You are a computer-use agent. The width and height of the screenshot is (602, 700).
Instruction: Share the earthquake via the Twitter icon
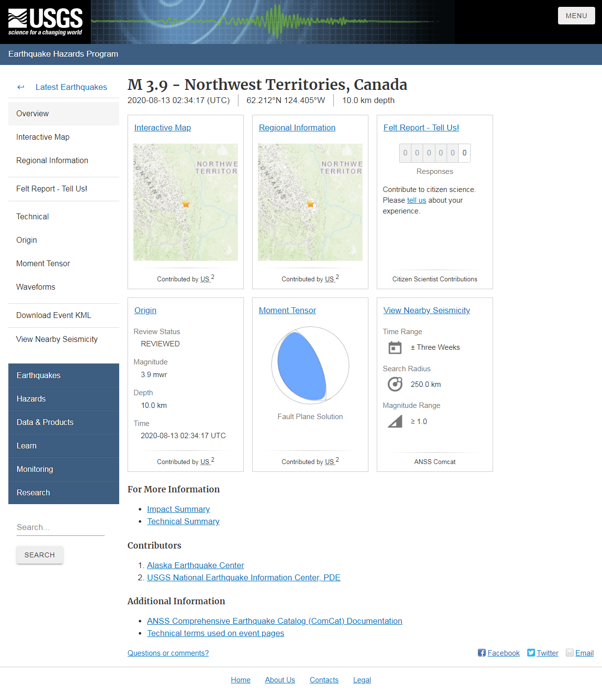click(531, 653)
